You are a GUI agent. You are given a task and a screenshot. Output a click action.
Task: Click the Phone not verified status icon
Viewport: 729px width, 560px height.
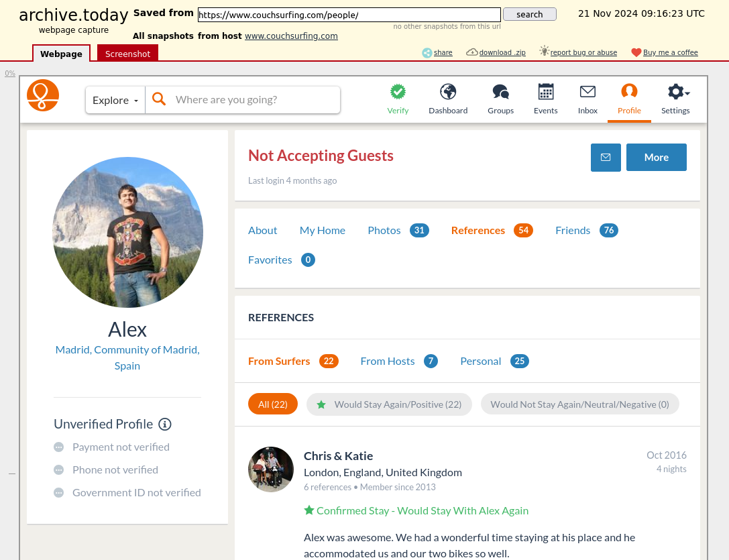click(x=58, y=469)
